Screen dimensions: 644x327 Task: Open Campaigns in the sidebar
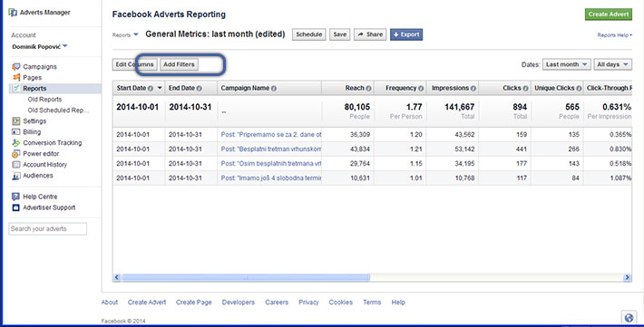[x=40, y=66]
